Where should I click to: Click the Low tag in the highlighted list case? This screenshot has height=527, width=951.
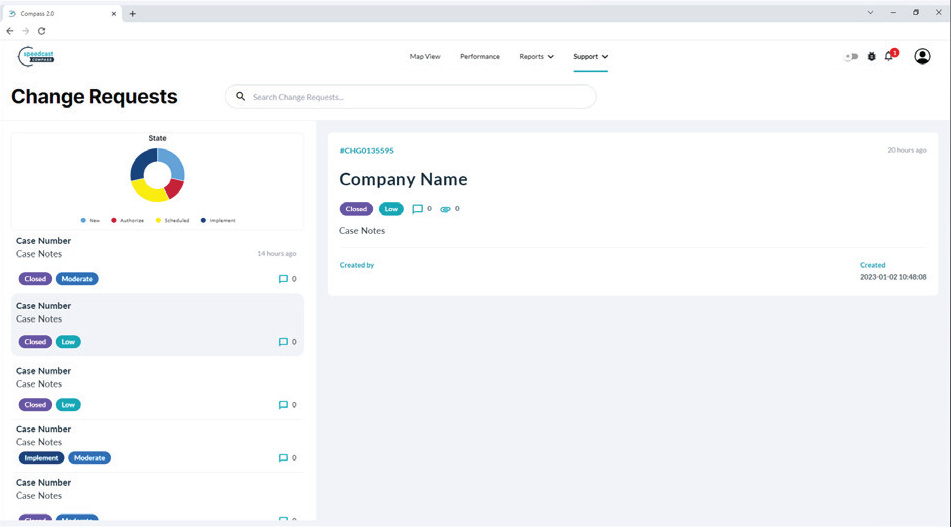(x=68, y=342)
